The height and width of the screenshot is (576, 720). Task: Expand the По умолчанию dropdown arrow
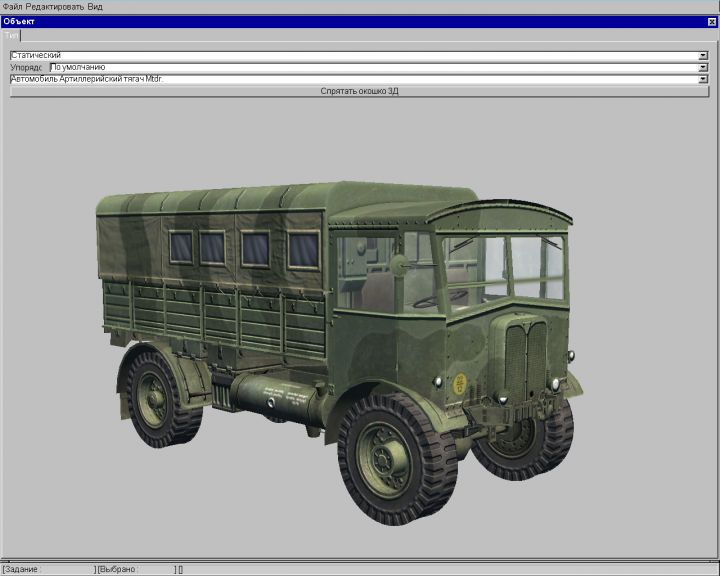pyautogui.click(x=703, y=67)
